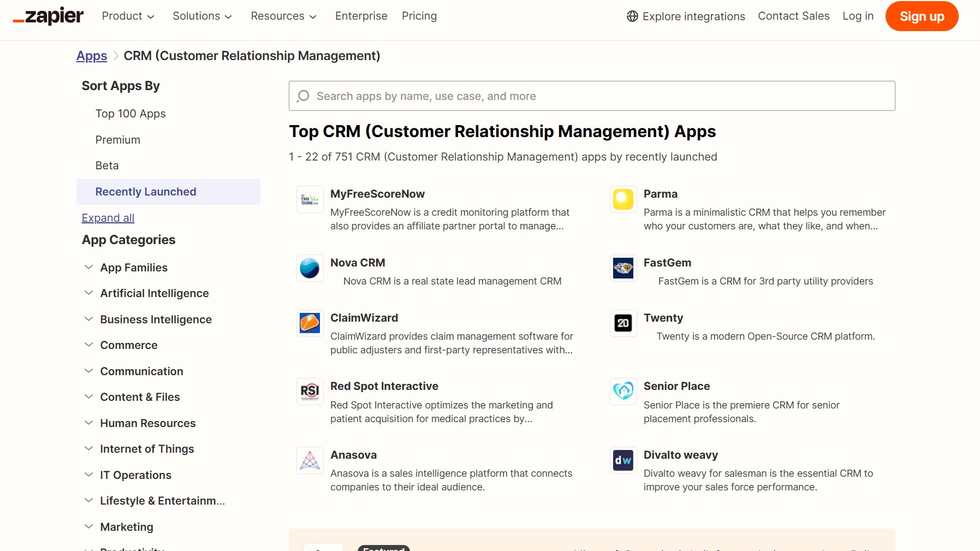Click the IT Operations category label
The image size is (980, 551).
point(135,475)
